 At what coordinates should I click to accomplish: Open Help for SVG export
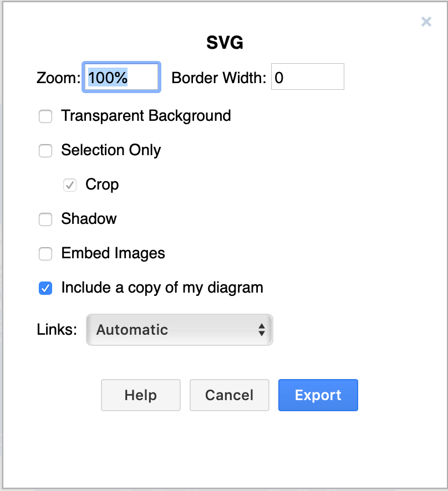point(140,395)
